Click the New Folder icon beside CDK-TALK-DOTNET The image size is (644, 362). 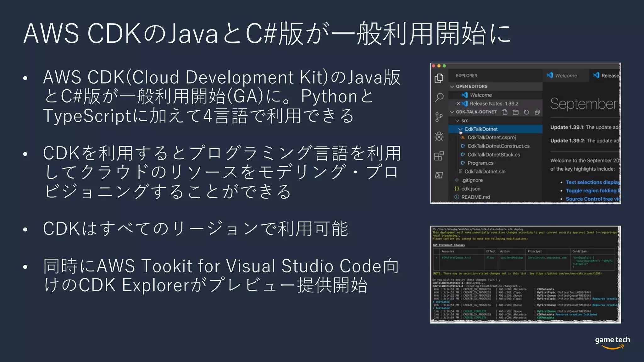(x=516, y=112)
